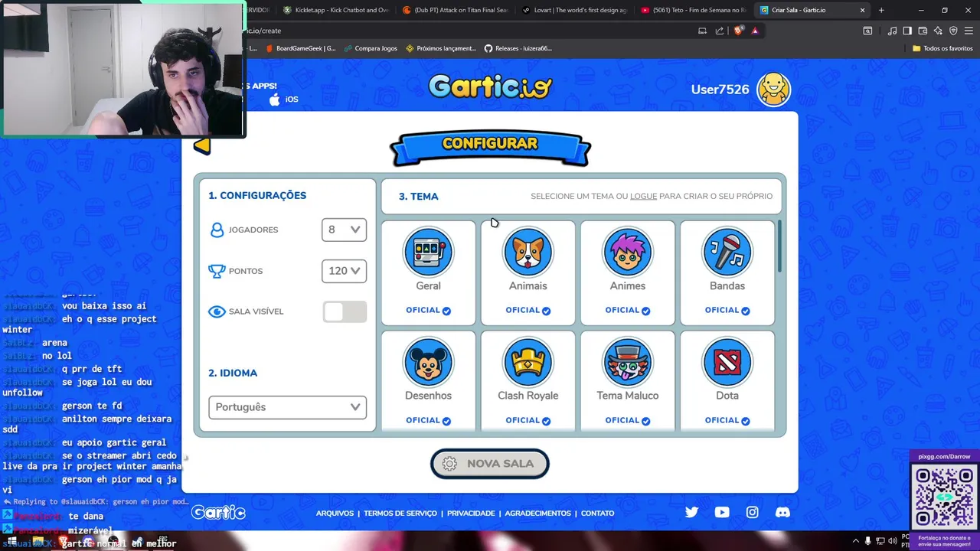
Task: Go back with the yellow arrow
Action: 201,145
